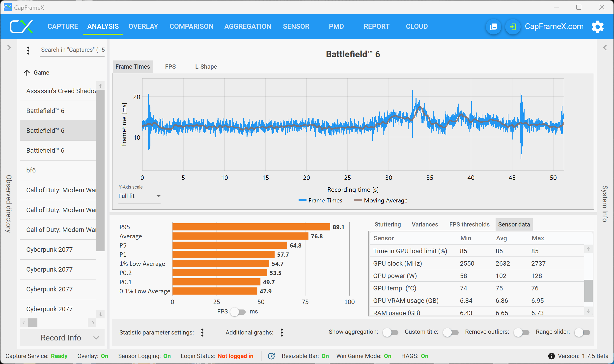Expand the Observed directory side panel
This screenshot has height=364, width=614.
[x=9, y=48]
